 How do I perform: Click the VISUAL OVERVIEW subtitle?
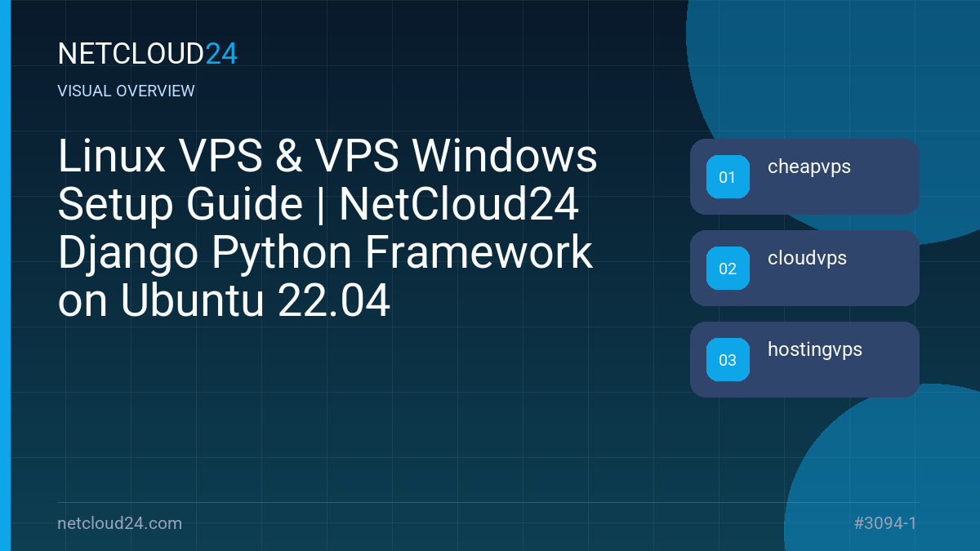[x=127, y=91]
